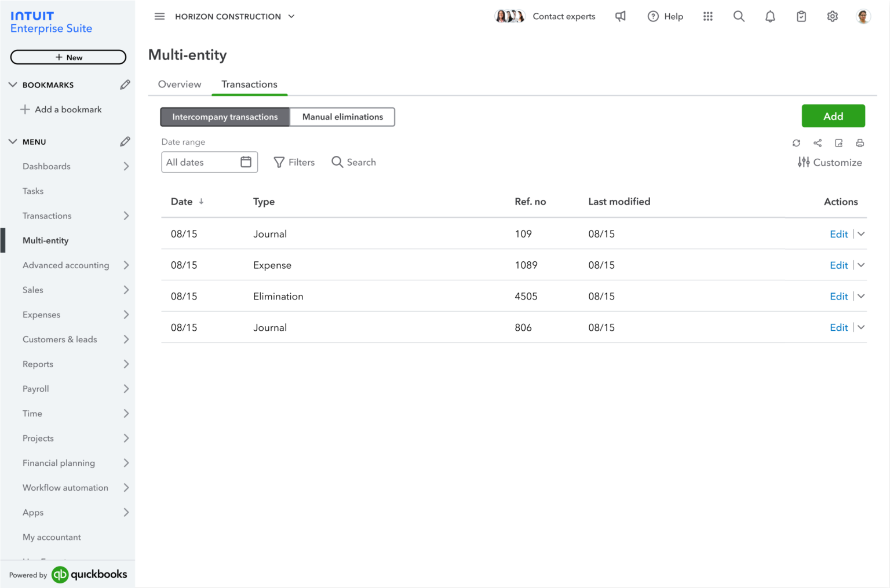Switch to the Overview tab
This screenshot has height=588, width=890.
click(x=180, y=85)
